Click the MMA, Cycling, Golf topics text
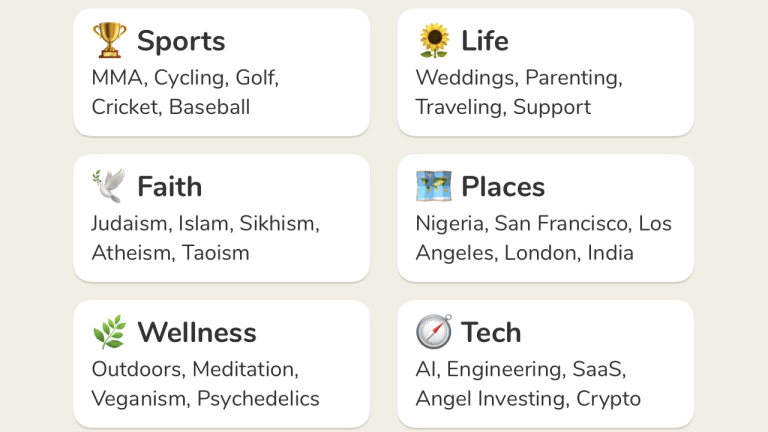This screenshot has height=432, width=768. click(x=185, y=77)
